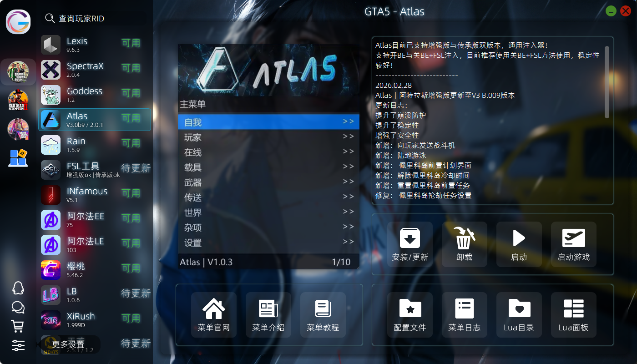
Task: Open the Lua面板 panel icon
Action: 573,308
